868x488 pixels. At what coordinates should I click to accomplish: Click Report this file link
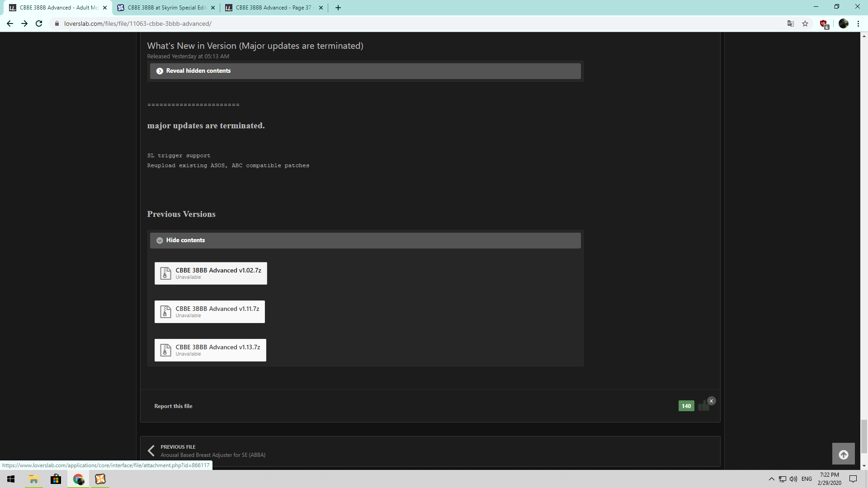[x=173, y=406]
